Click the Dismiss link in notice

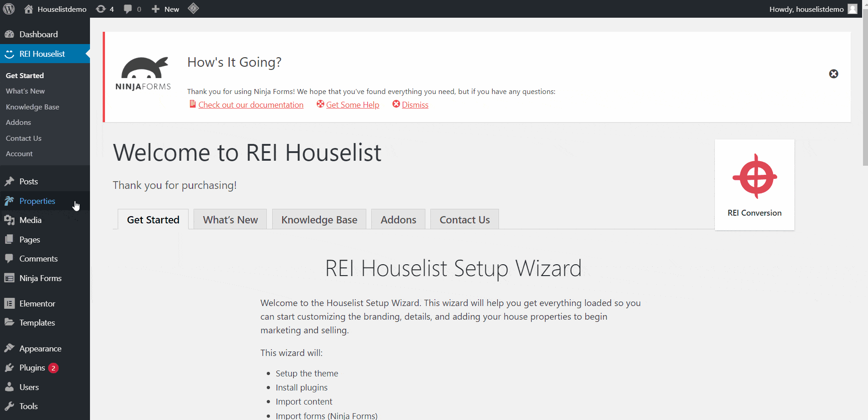[x=415, y=104]
